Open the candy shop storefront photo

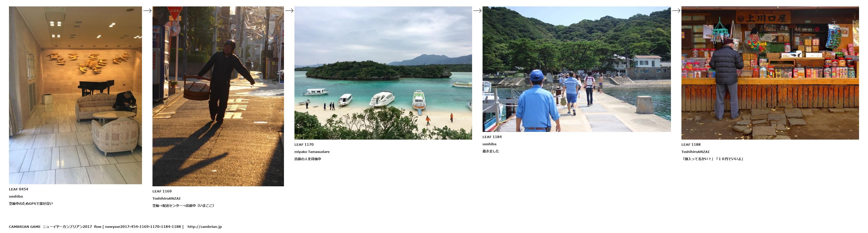click(770, 73)
